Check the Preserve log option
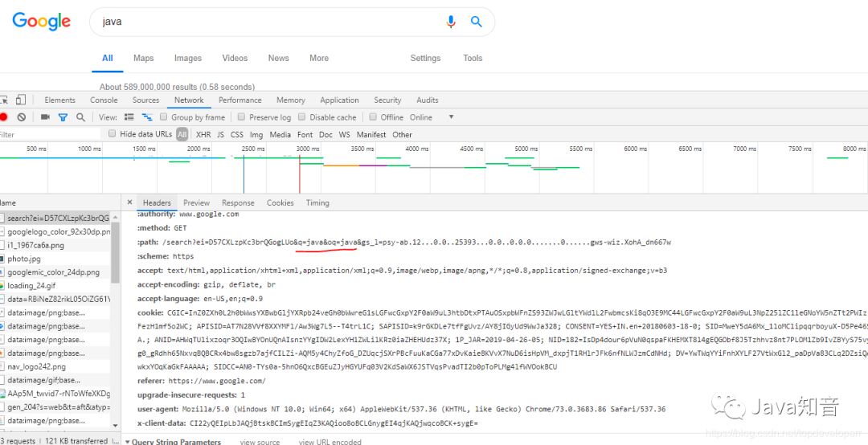 [241, 116]
